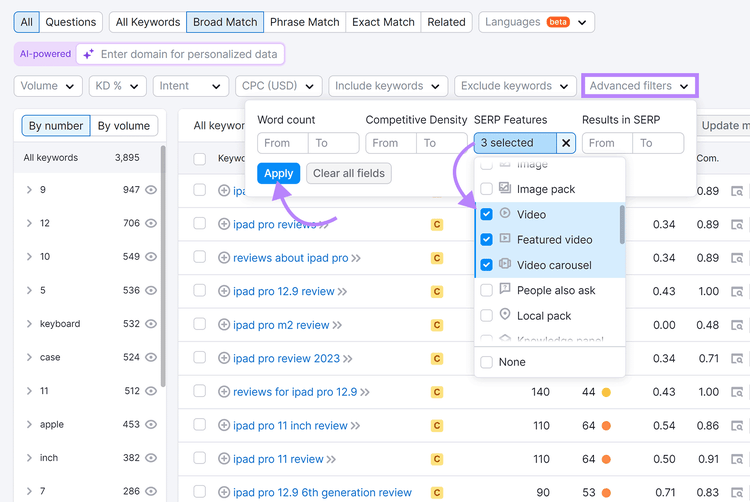Click double-chevron after reviews about ipad pro
Screen dimensions: 750x502
point(356,258)
